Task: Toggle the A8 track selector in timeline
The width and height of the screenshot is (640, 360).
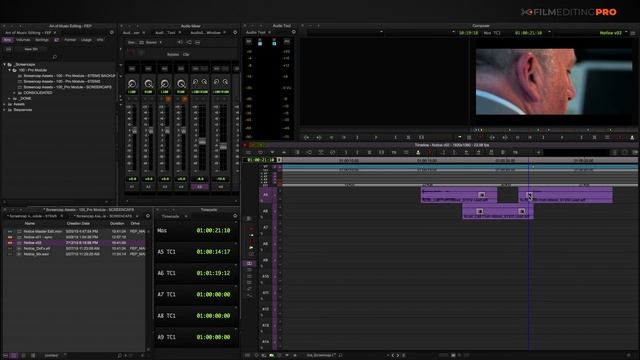Action: [266, 244]
